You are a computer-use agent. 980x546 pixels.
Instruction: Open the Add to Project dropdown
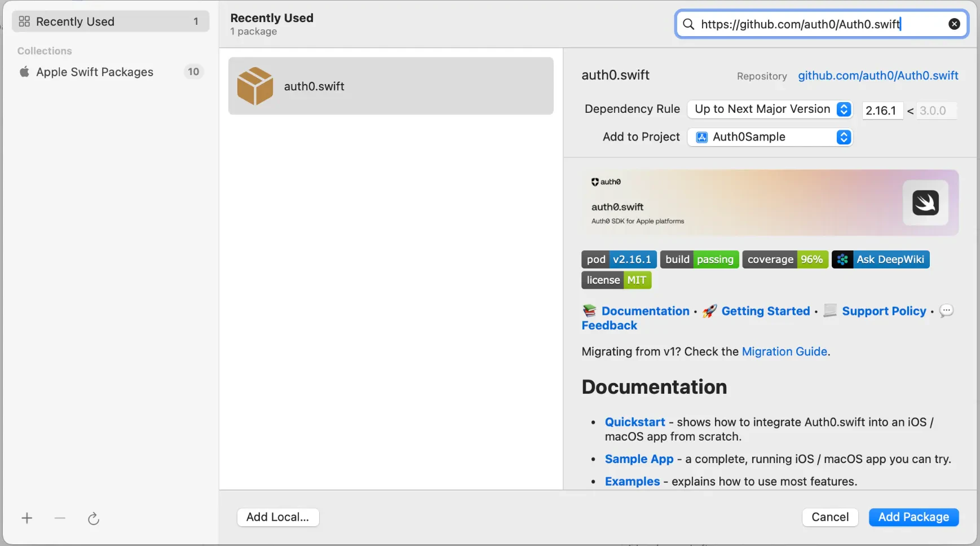(x=770, y=137)
